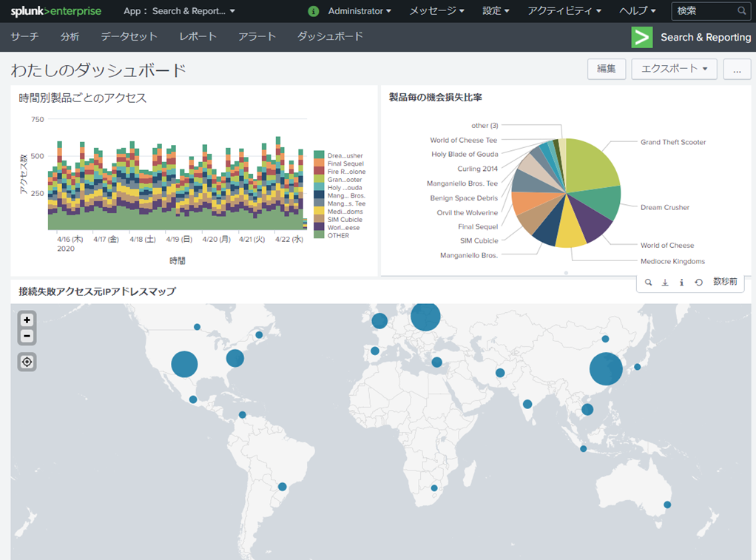Expand the App: Search & Reporting dropdown

[179, 11]
